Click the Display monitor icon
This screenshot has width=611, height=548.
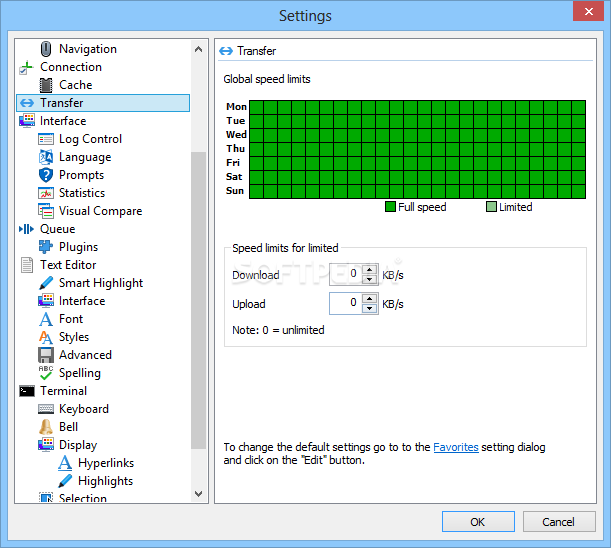pos(46,445)
